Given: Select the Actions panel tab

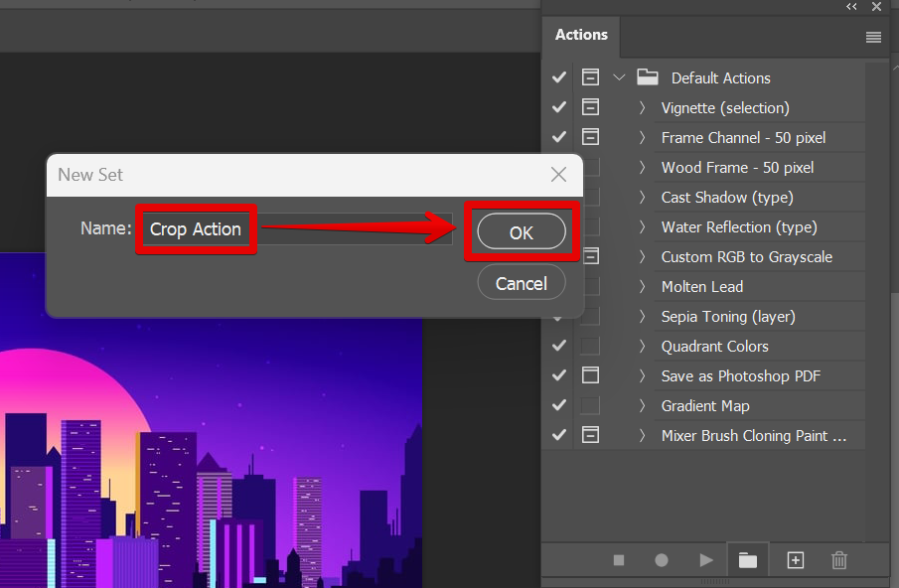Looking at the screenshot, I should tap(581, 35).
